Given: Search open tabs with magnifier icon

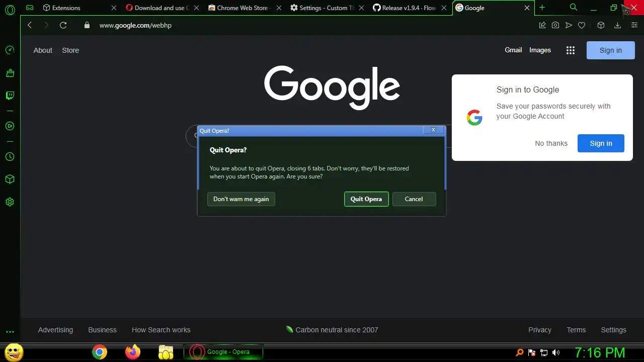Looking at the screenshot, I should point(574,8).
